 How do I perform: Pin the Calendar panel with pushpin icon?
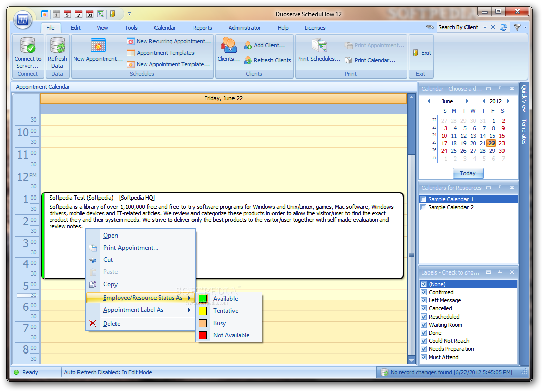click(500, 89)
